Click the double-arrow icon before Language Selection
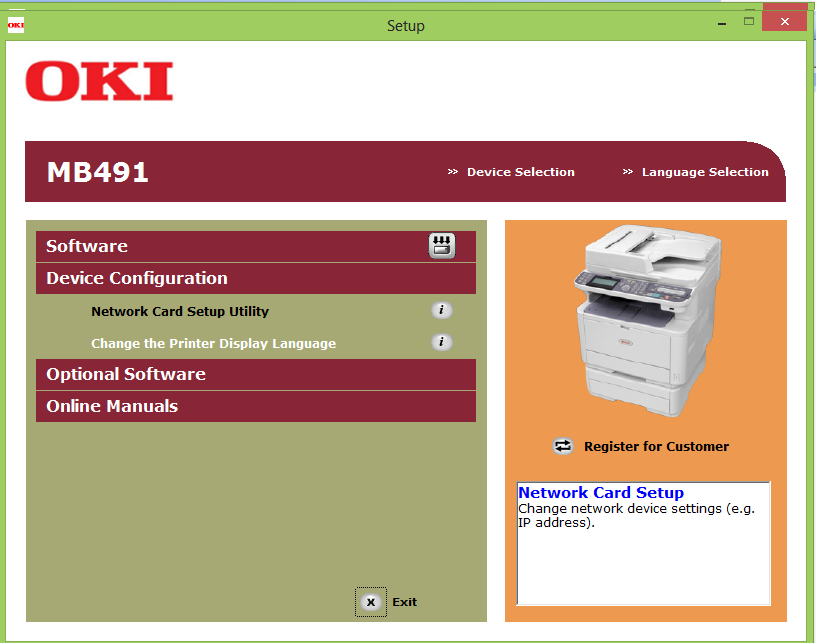Viewport: 817px width, 643px height. (x=628, y=172)
